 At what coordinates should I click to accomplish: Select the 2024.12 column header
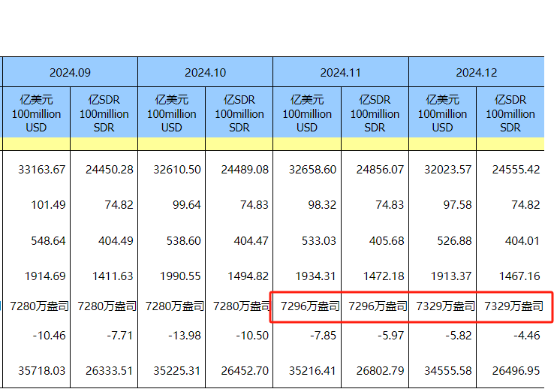(476, 73)
